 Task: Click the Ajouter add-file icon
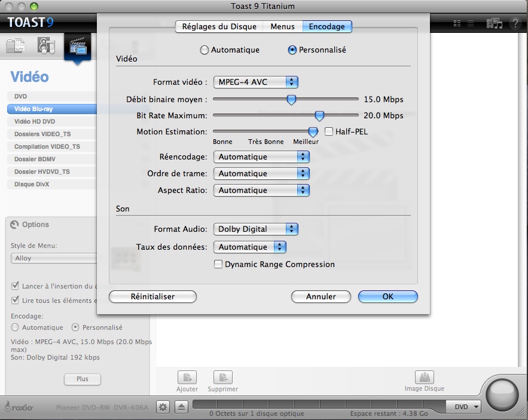pos(187,377)
